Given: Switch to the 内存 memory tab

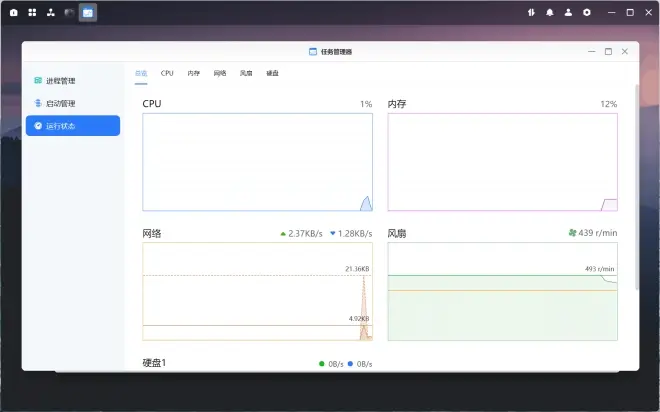Looking at the screenshot, I should 194,73.
